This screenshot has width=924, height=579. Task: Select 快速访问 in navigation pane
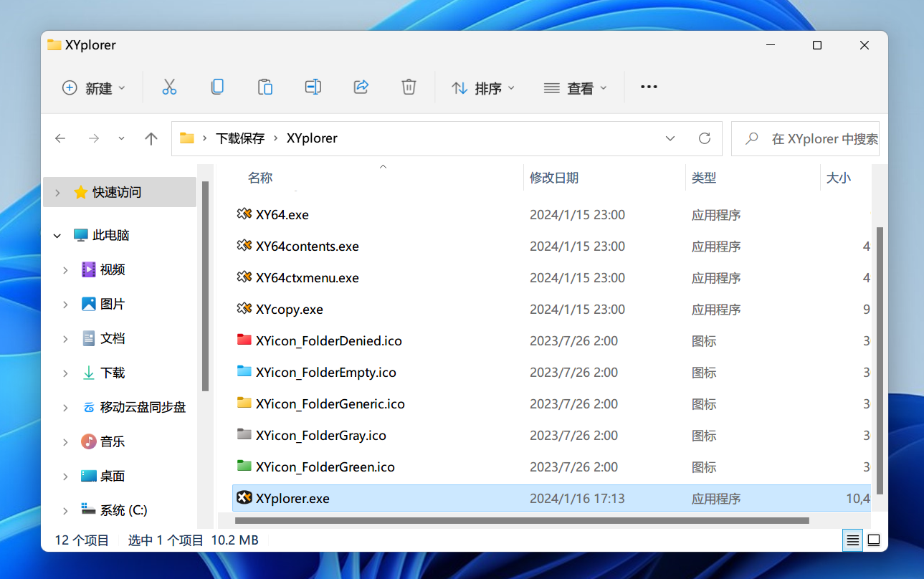(117, 192)
